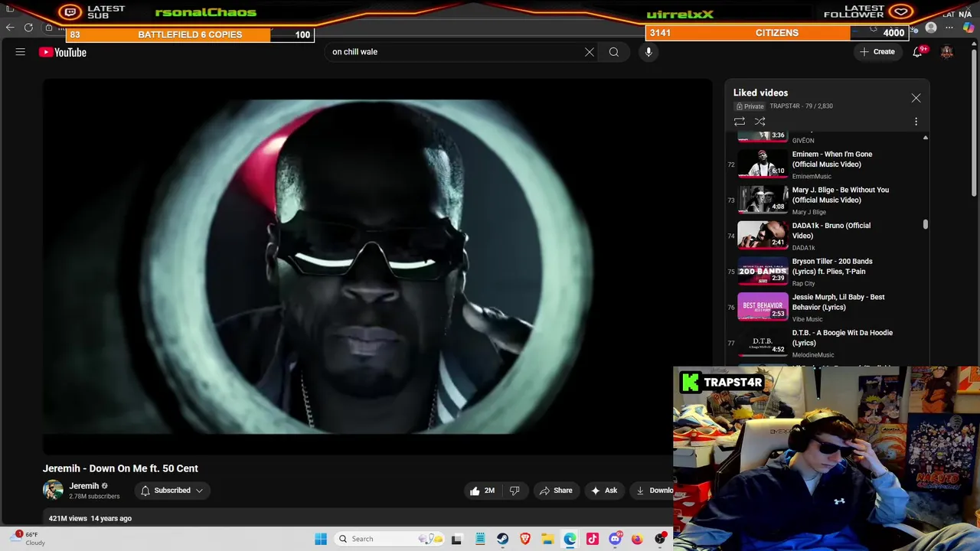Click the Windows taskbar Search box
The height and width of the screenshot is (551, 980).
[389, 539]
